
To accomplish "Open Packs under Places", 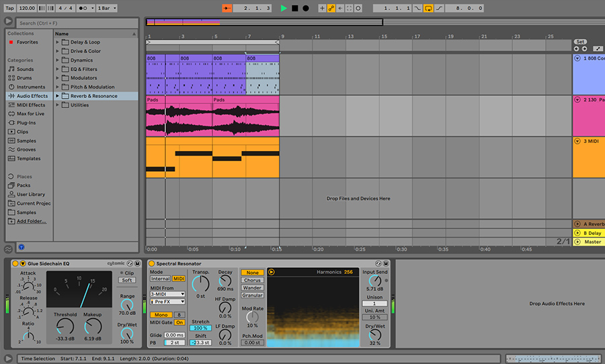I will [23, 185].
